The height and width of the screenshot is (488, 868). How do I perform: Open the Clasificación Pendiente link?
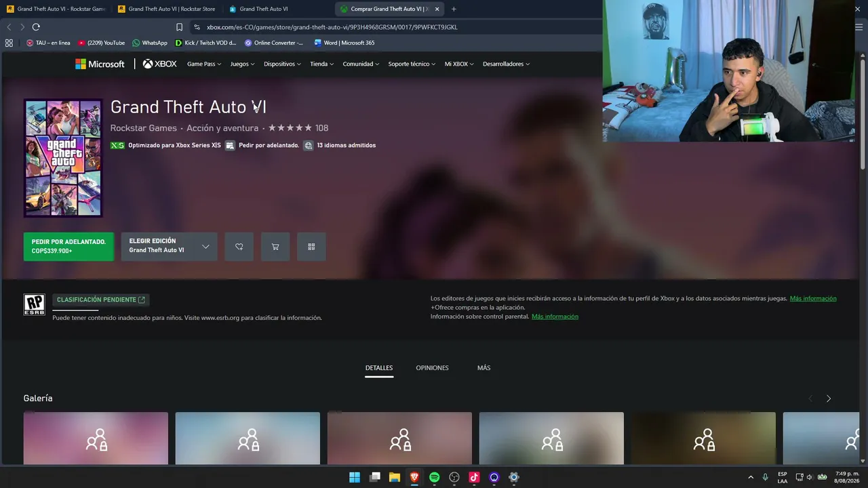click(100, 300)
